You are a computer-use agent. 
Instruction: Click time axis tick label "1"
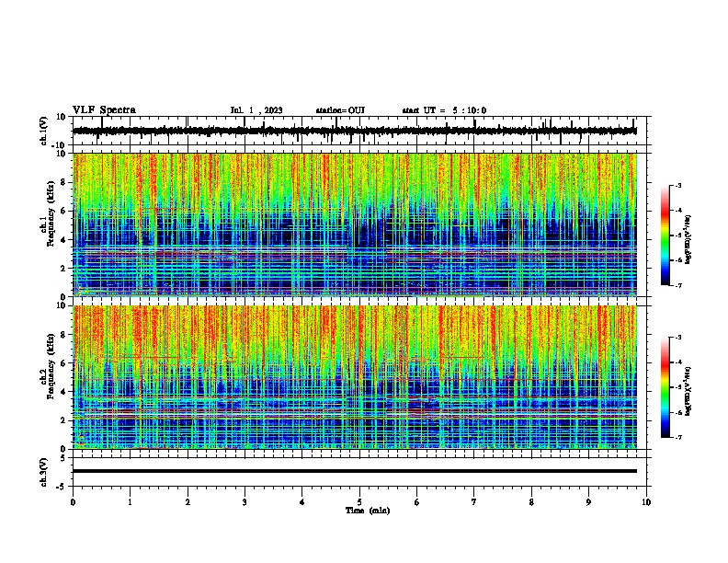(x=130, y=502)
